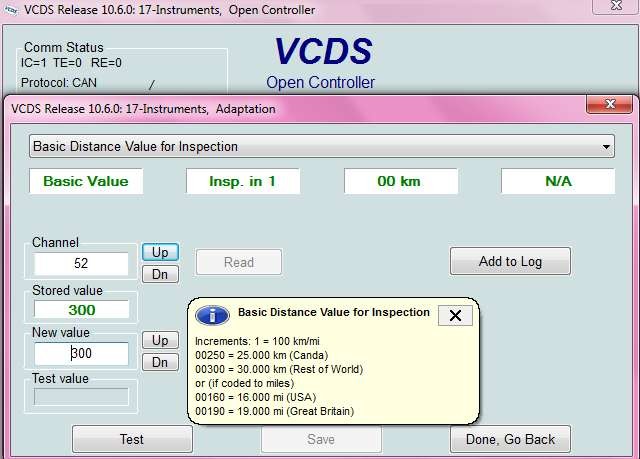Click '00300 = 30.000 km (Rest of World)' line
This screenshot has width=640, height=459.
coord(279,369)
